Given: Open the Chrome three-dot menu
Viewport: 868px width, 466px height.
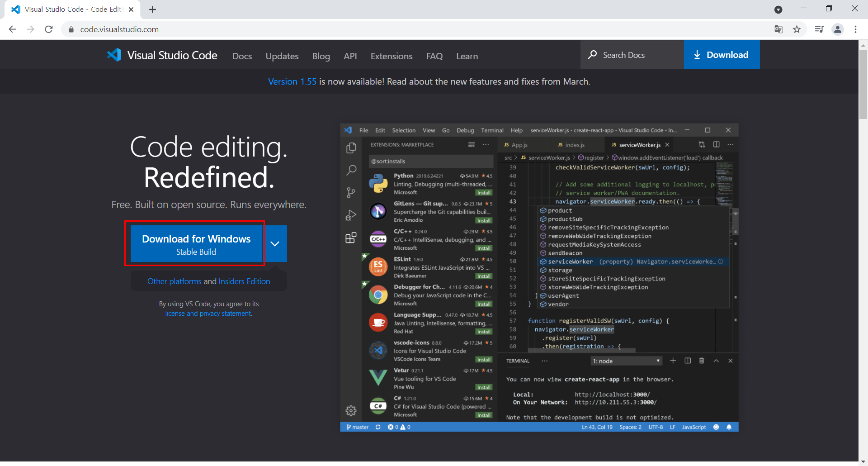Looking at the screenshot, I should click(855, 29).
